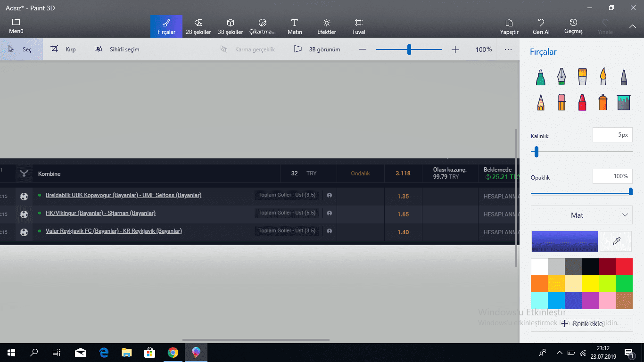
Task: Select the bright red color swatch
Action: 624,267
